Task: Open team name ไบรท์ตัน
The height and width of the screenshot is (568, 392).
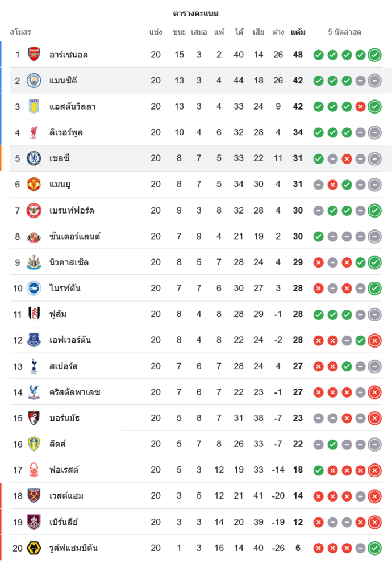Action: pos(65,288)
